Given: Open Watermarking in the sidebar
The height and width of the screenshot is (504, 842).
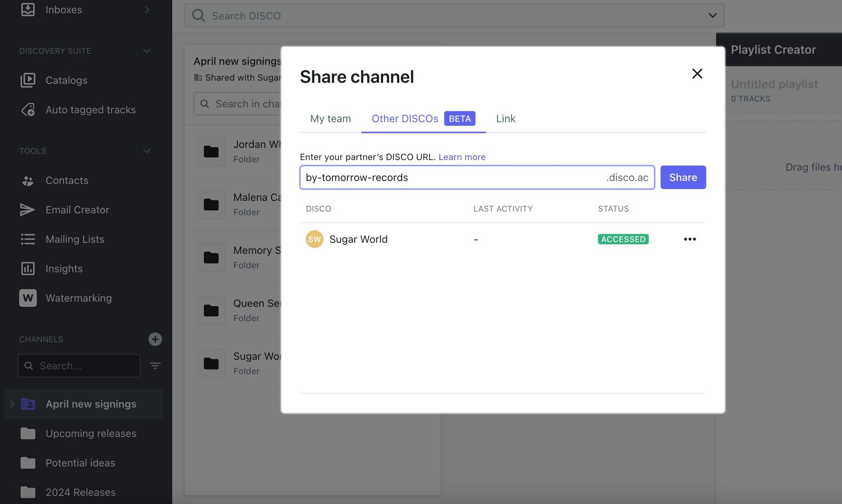Looking at the screenshot, I should click(78, 298).
